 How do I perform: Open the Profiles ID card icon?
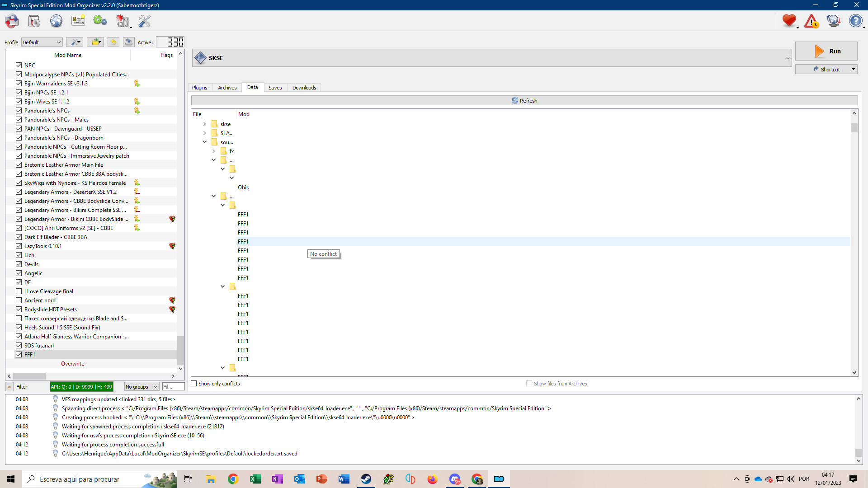coord(78,21)
